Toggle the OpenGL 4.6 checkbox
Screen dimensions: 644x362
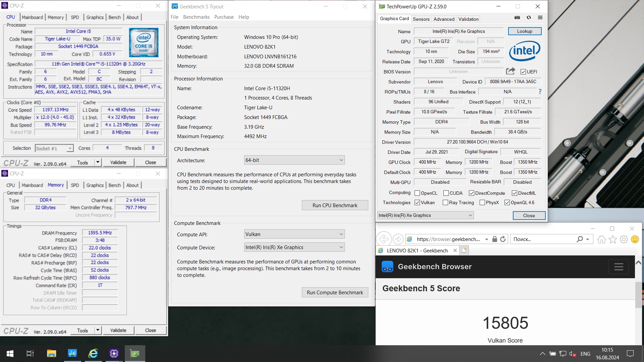click(x=507, y=202)
